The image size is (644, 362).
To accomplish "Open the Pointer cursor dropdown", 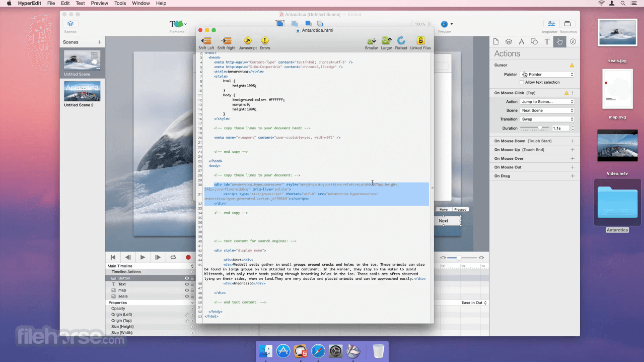I will point(547,75).
